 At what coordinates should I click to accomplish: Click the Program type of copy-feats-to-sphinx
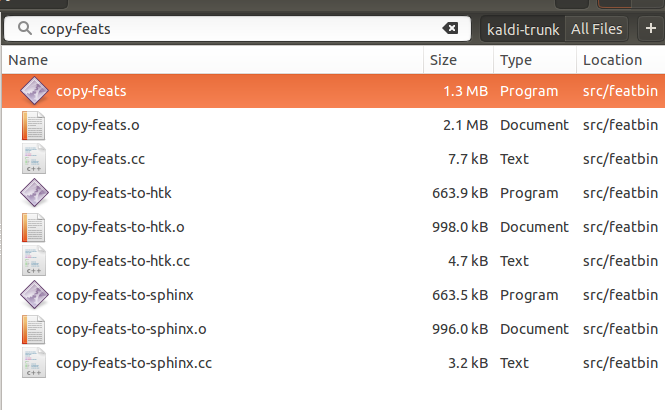529,296
